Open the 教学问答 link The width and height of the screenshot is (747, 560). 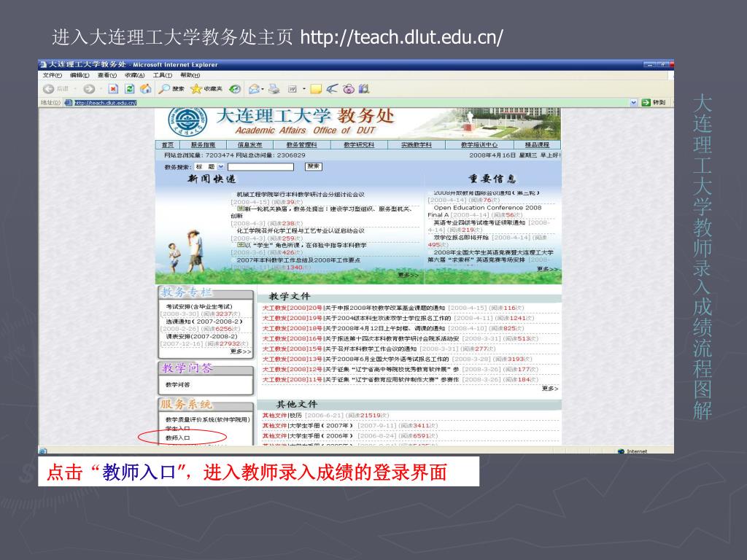[177, 385]
